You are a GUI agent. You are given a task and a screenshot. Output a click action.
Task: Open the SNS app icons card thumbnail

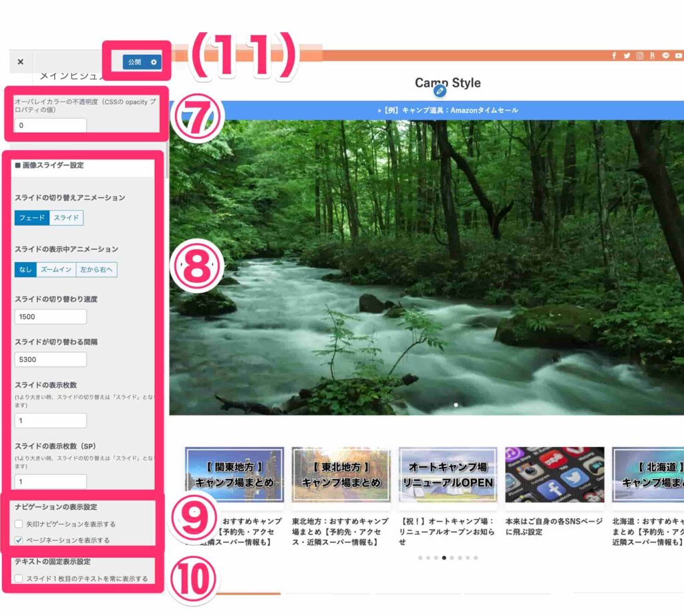click(555, 474)
